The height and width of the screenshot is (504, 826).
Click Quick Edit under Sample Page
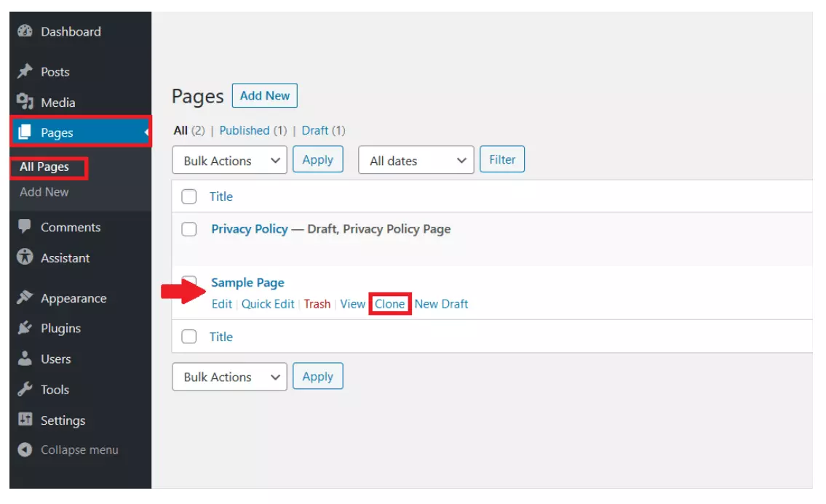[268, 304]
